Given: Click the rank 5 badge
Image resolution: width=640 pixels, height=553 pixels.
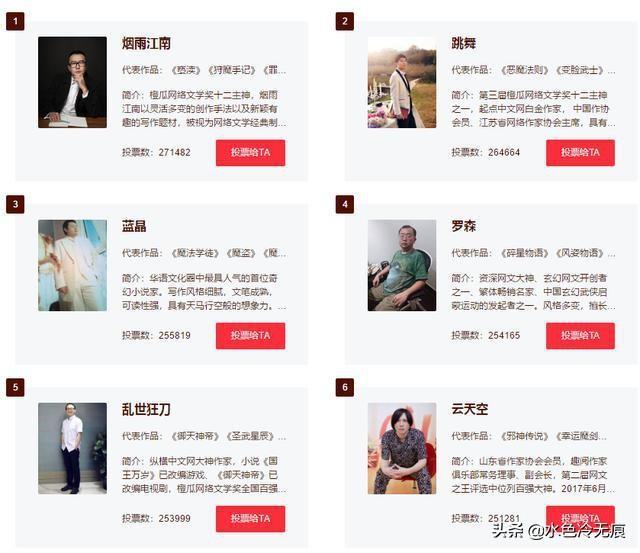Looking at the screenshot, I should [x=16, y=387].
